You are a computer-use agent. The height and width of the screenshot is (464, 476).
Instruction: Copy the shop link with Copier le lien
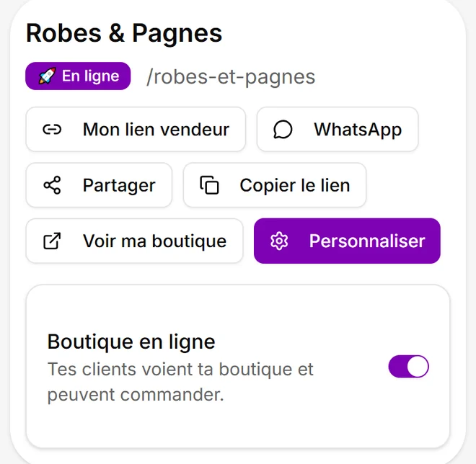point(275,185)
